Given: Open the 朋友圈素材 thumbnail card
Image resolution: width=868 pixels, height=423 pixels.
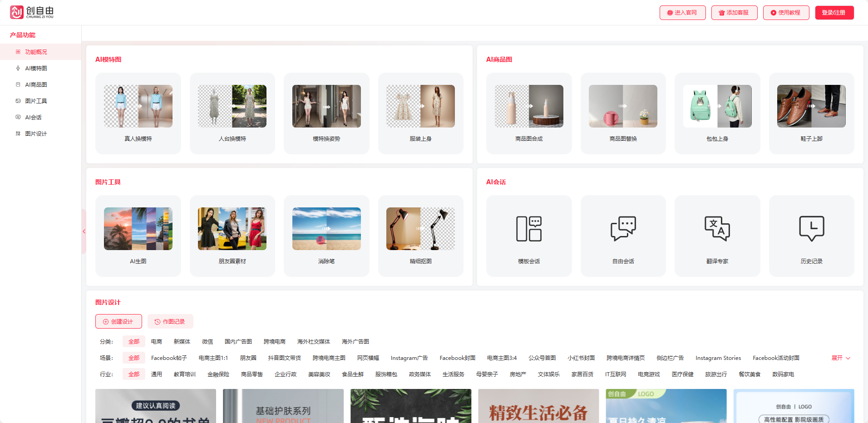Looking at the screenshot, I should click(232, 236).
